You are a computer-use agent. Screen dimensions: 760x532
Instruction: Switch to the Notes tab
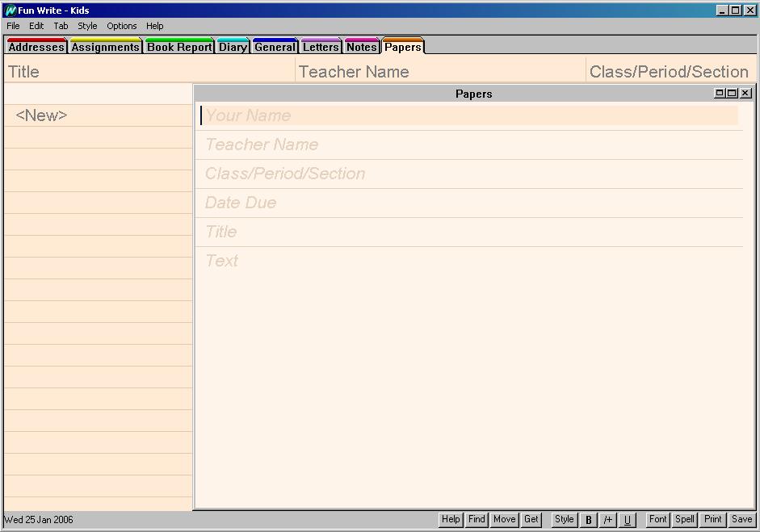(362, 47)
